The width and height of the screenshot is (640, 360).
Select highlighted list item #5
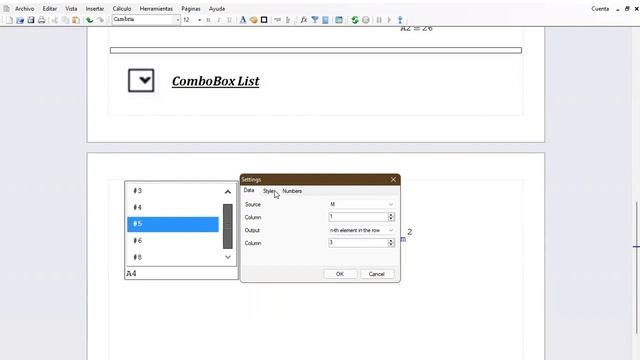(x=173, y=224)
